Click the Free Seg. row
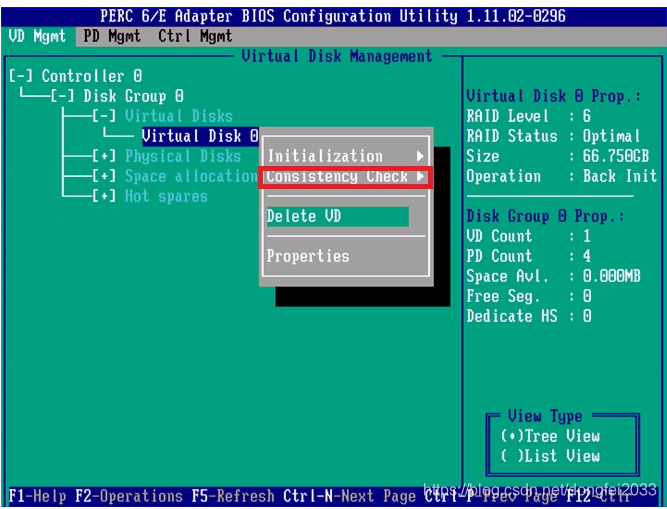 (x=529, y=296)
